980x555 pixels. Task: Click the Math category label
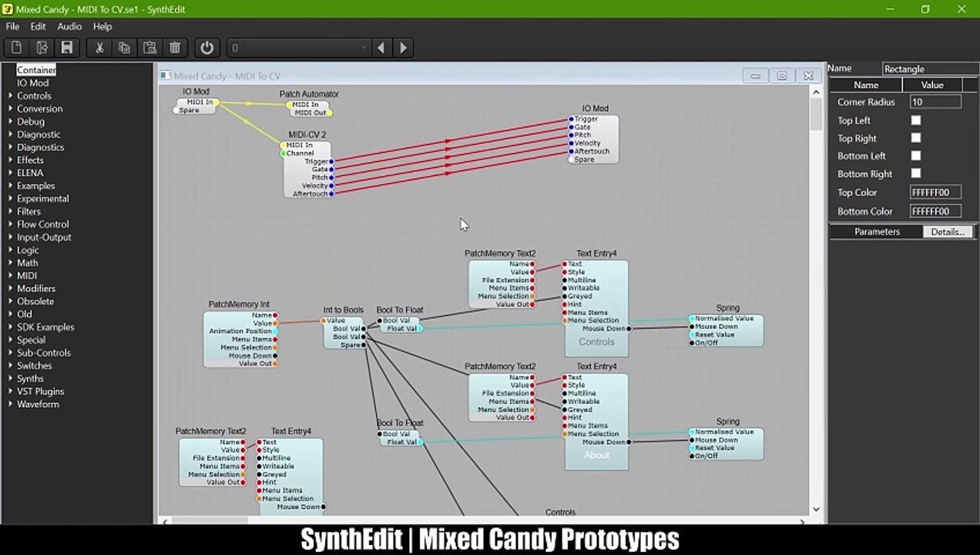[27, 263]
